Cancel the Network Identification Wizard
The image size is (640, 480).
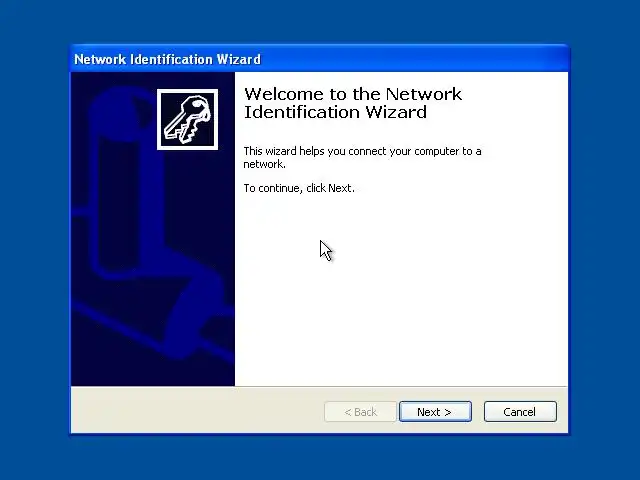520,411
